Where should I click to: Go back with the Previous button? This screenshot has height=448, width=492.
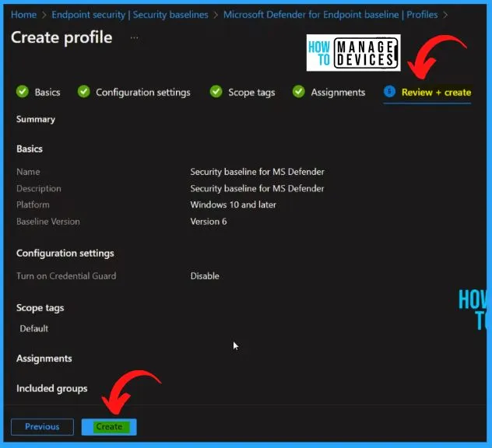click(x=42, y=427)
